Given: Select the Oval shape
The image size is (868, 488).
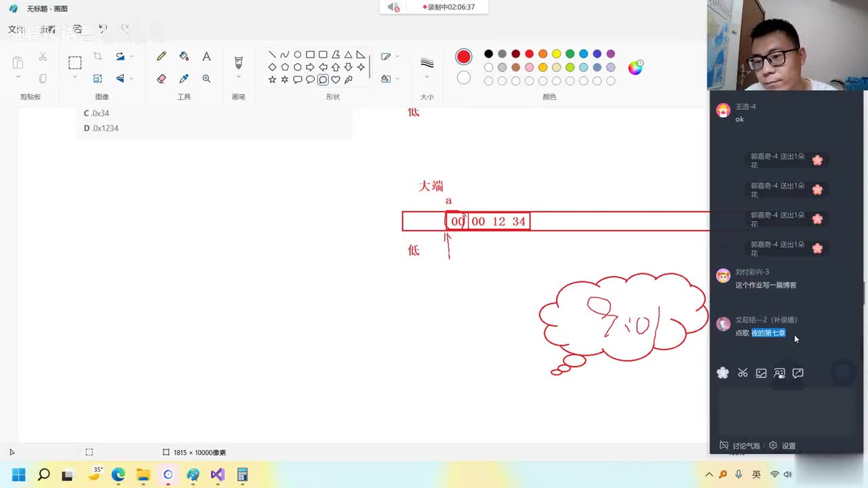Looking at the screenshot, I should 297,55.
